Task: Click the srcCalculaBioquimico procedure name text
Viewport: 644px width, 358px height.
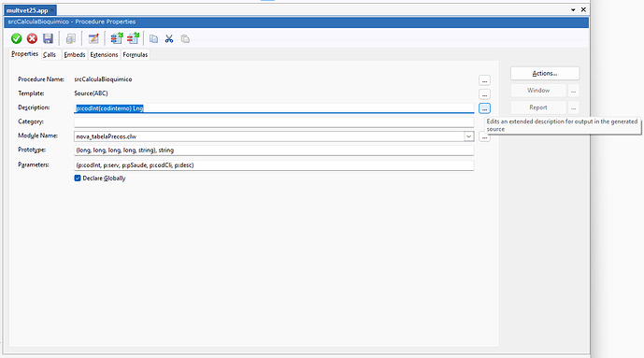Action: 103,79
